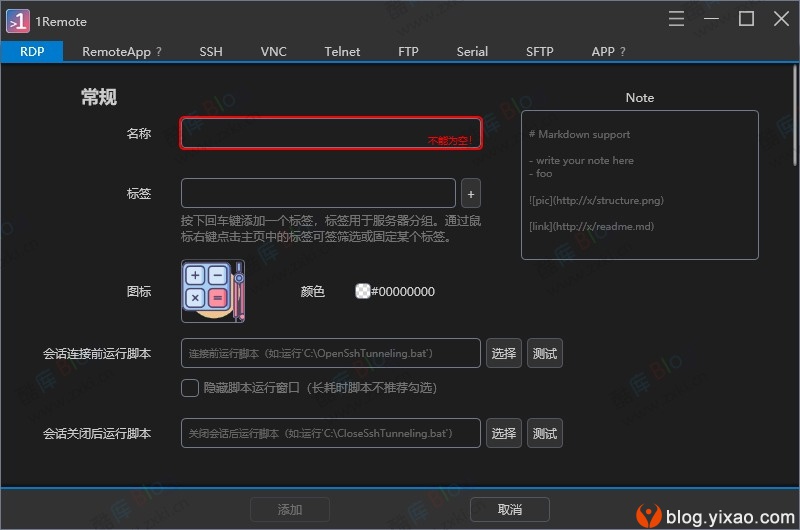Click the calculator server icon image

pyautogui.click(x=213, y=291)
